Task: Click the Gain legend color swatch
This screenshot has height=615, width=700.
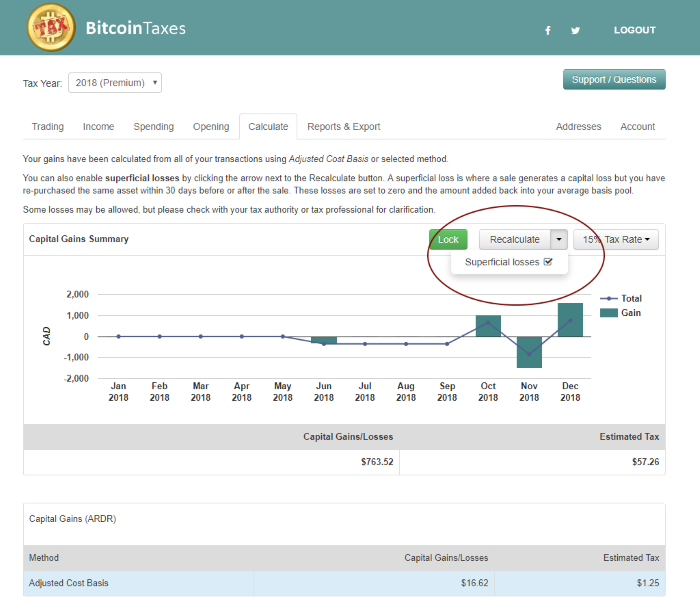Action: pyautogui.click(x=608, y=313)
